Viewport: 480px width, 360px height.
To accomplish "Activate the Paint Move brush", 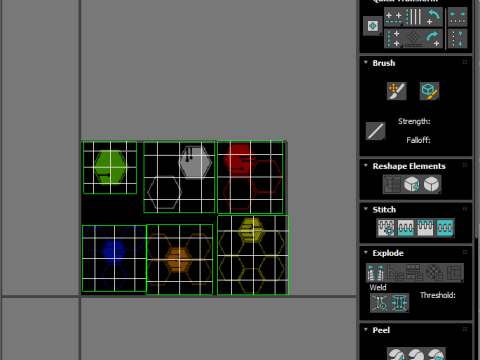I will (397, 91).
